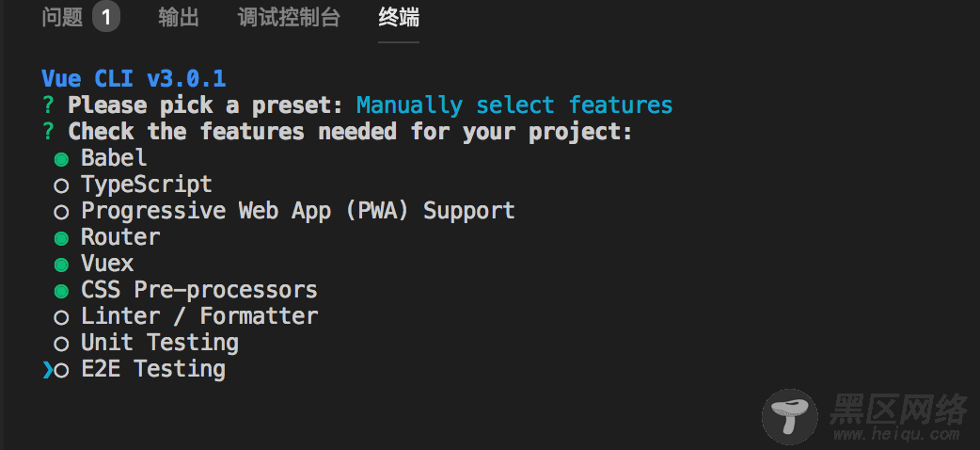Deselect the CSS Pre-processors green dot

[x=60, y=291]
